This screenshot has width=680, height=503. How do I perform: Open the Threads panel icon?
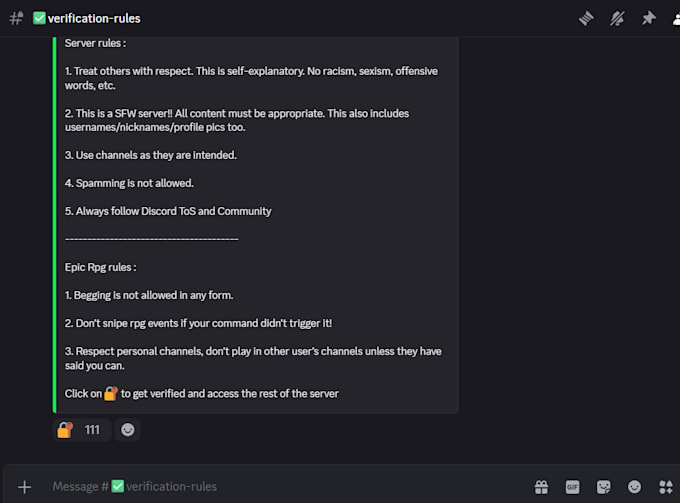click(586, 18)
